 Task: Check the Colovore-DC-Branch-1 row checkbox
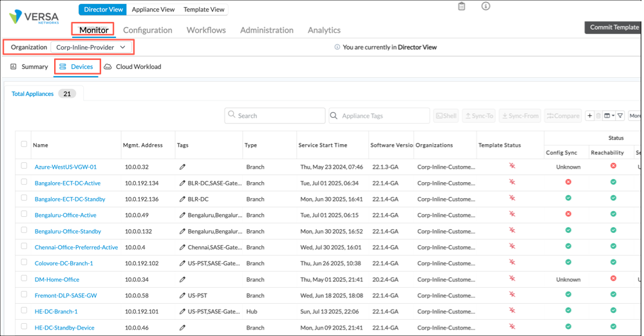click(24, 262)
